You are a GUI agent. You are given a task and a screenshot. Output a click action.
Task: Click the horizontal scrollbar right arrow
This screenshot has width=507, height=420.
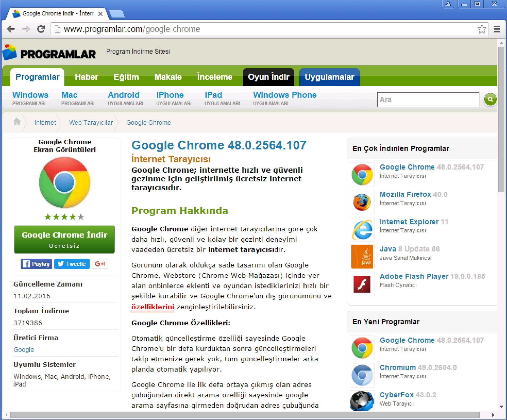tap(493, 415)
